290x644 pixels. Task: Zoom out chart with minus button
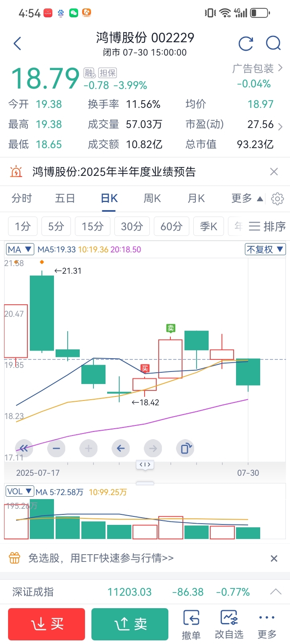tap(56, 448)
